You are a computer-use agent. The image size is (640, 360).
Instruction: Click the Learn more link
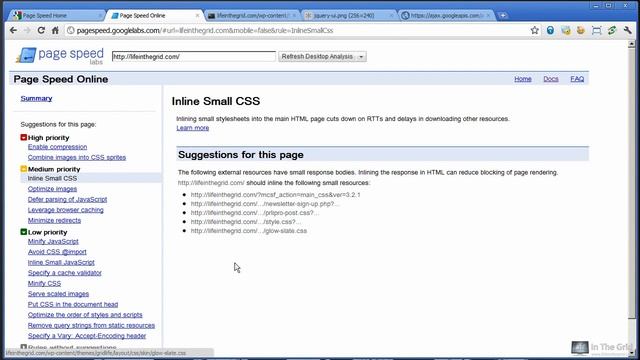[193, 128]
